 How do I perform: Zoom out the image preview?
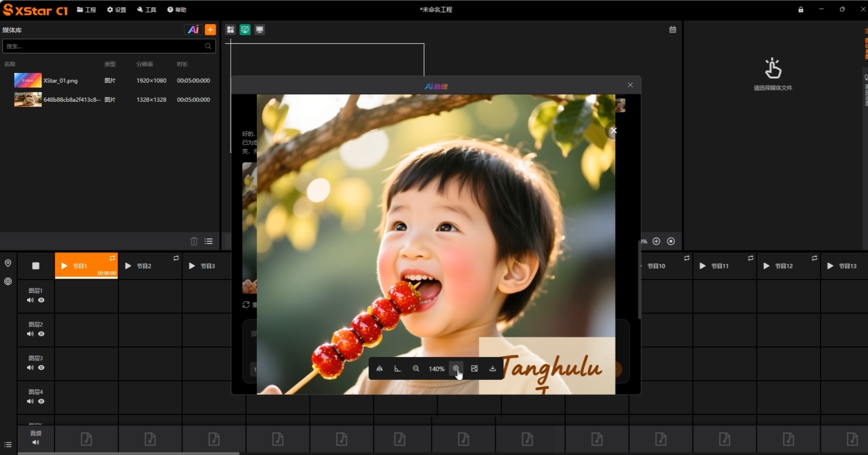pos(416,369)
